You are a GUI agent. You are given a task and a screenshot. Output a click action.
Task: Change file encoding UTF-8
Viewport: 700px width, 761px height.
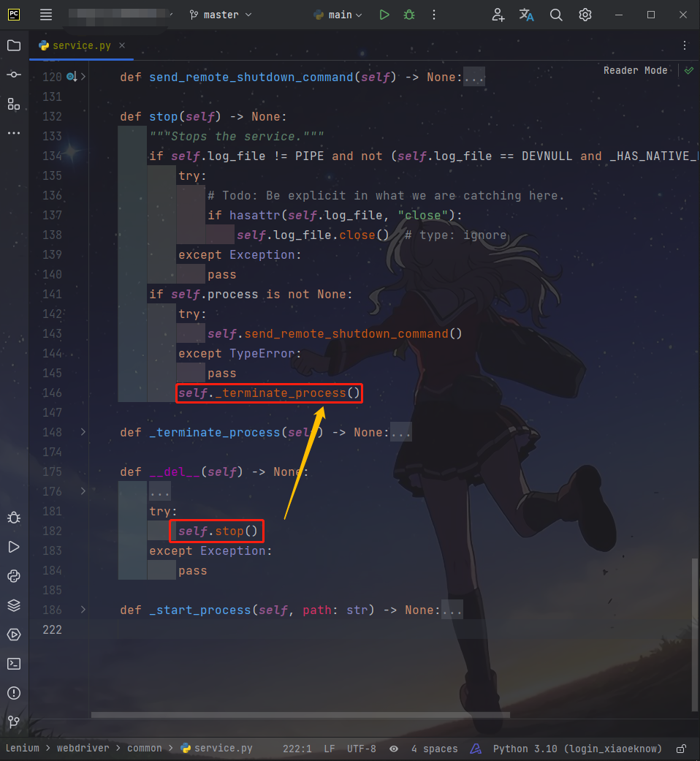[362, 749]
